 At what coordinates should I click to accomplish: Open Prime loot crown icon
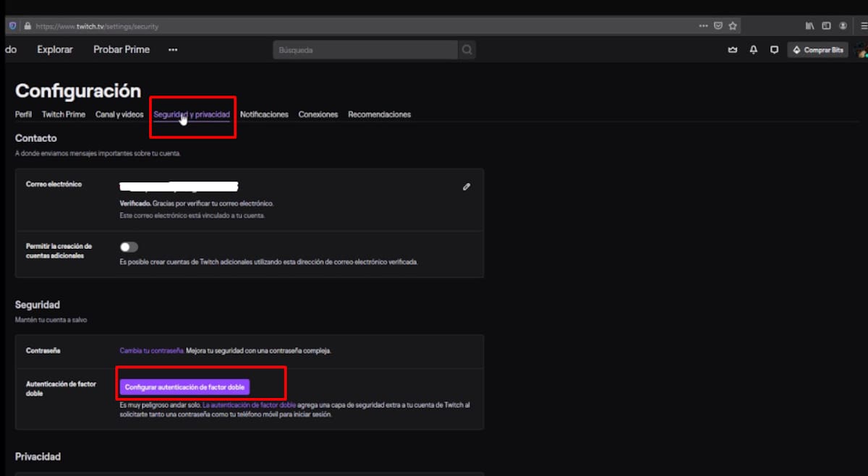point(733,50)
